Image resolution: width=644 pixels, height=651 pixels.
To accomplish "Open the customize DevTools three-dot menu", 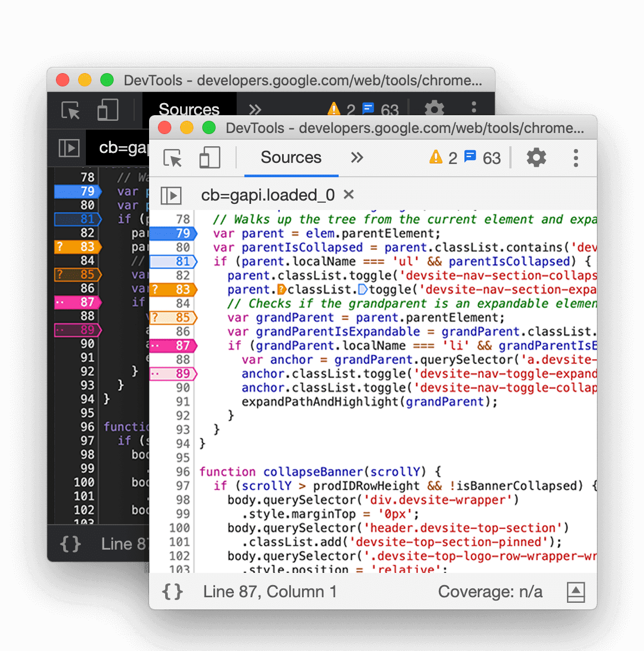I will point(576,157).
